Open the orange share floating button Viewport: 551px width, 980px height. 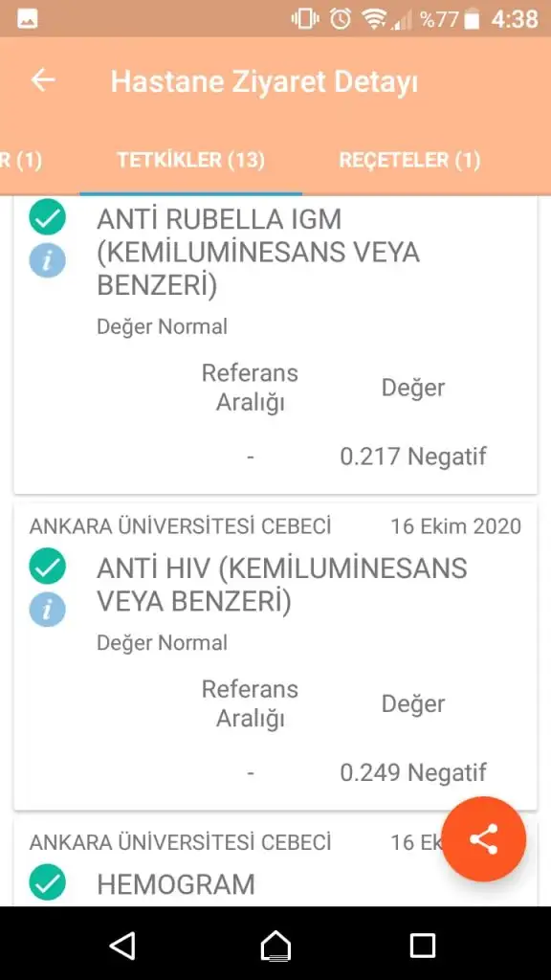click(484, 838)
